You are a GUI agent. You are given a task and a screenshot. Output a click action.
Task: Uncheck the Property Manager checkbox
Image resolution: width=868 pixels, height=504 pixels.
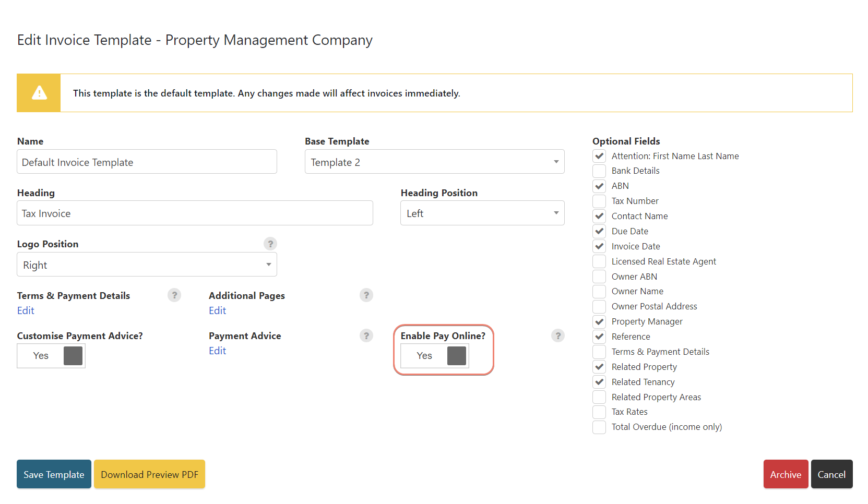[599, 321]
